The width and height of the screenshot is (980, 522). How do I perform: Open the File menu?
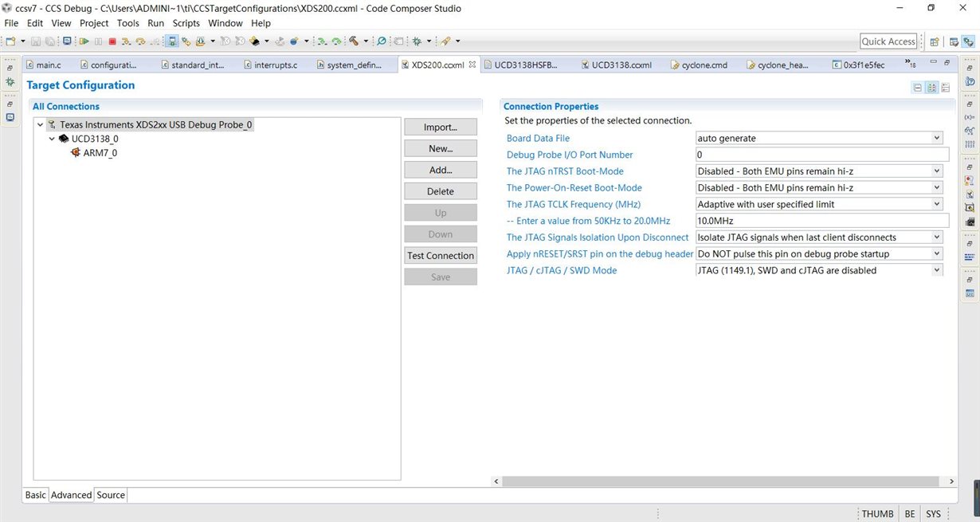pyautogui.click(x=11, y=23)
